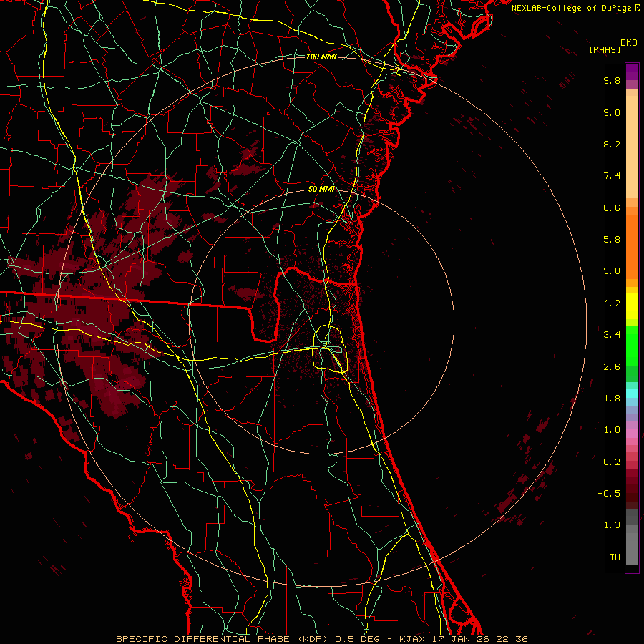Click the 9.0 color scale value

(612, 112)
